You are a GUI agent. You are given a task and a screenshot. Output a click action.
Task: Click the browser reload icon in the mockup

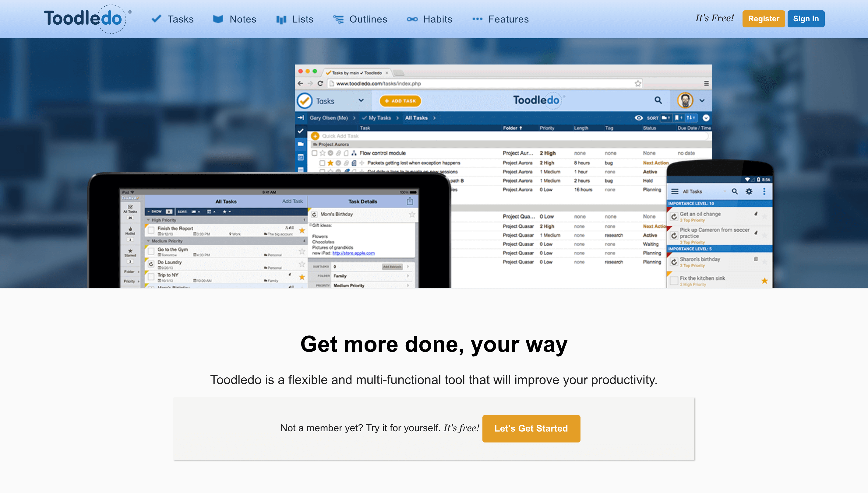[x=320, y=83]
